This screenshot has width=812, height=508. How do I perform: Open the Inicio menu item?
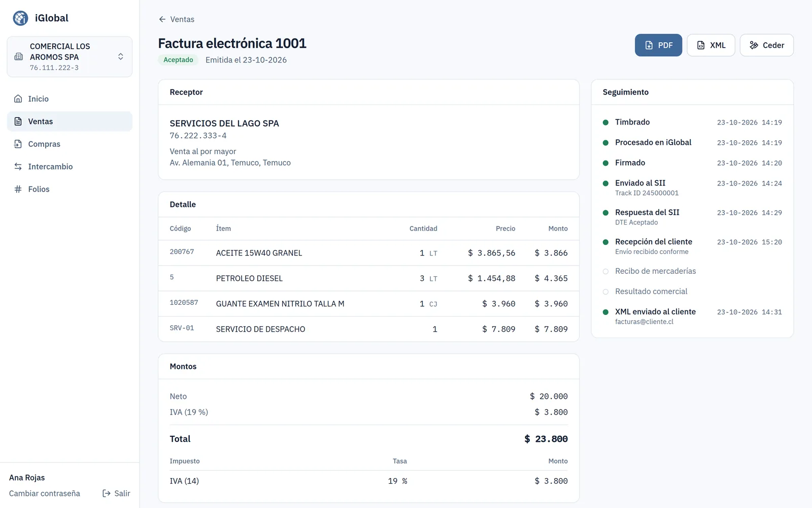click(x=70, y=99)
